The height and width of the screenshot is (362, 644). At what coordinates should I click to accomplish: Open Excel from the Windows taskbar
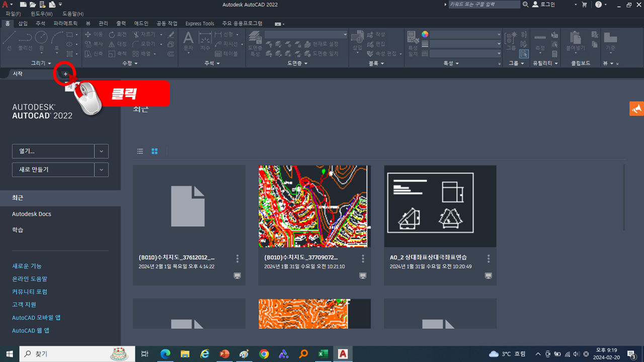click(x=323, y=354)
